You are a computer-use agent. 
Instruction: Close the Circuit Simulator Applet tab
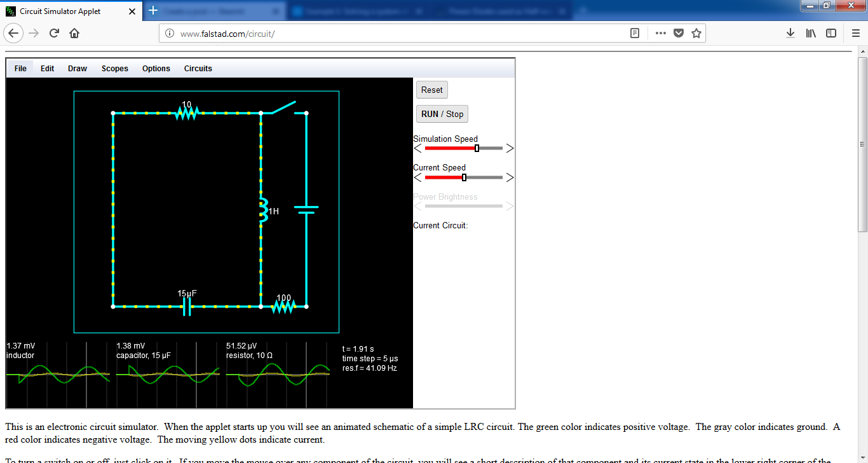pos(132,11)
